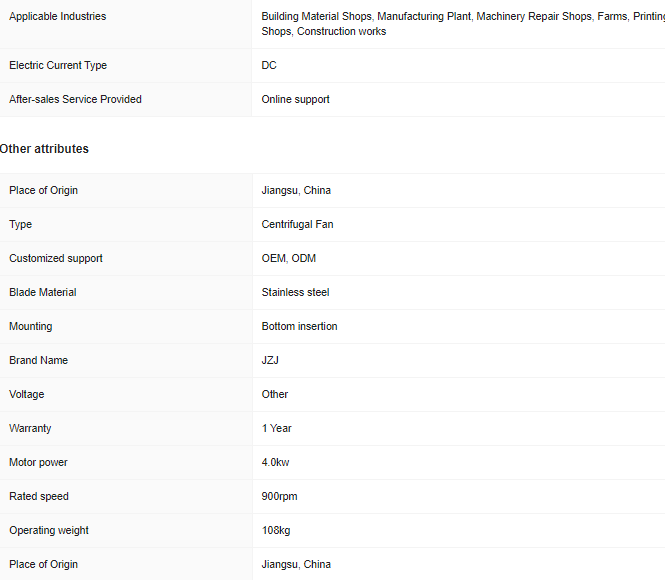
Task: Select the 'DC' current type value
Action: [x=269, y=65]
